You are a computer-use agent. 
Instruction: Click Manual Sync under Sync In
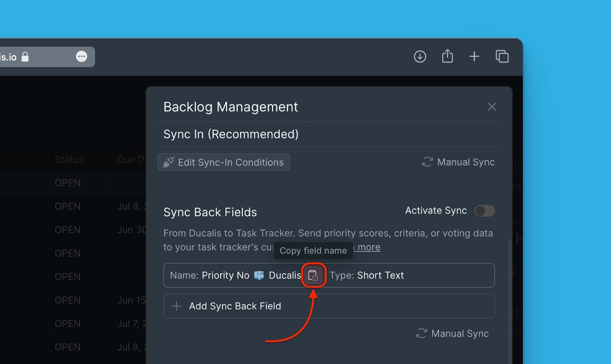(458, 162)
